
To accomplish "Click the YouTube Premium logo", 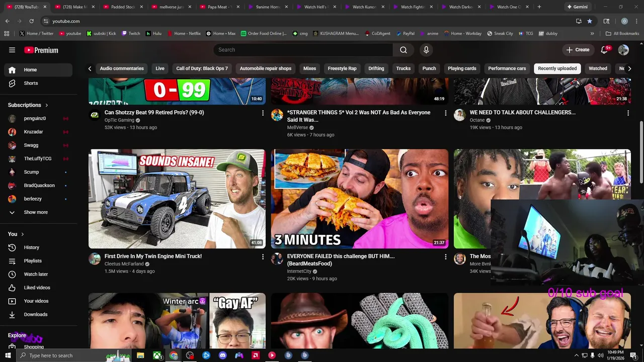I will (x=41, y=50).
